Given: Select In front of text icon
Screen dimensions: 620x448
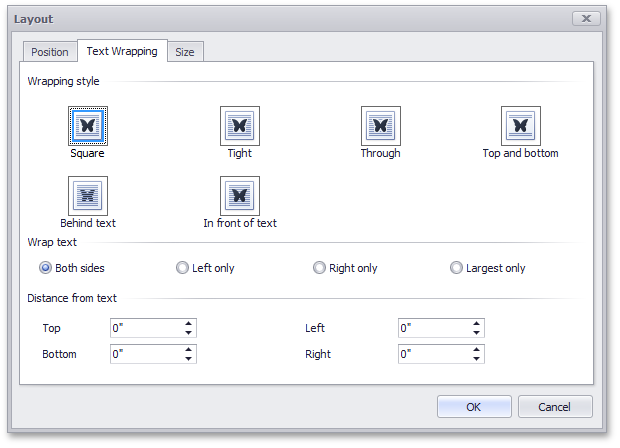Looking at the screenshot, I should click(240, 195).
